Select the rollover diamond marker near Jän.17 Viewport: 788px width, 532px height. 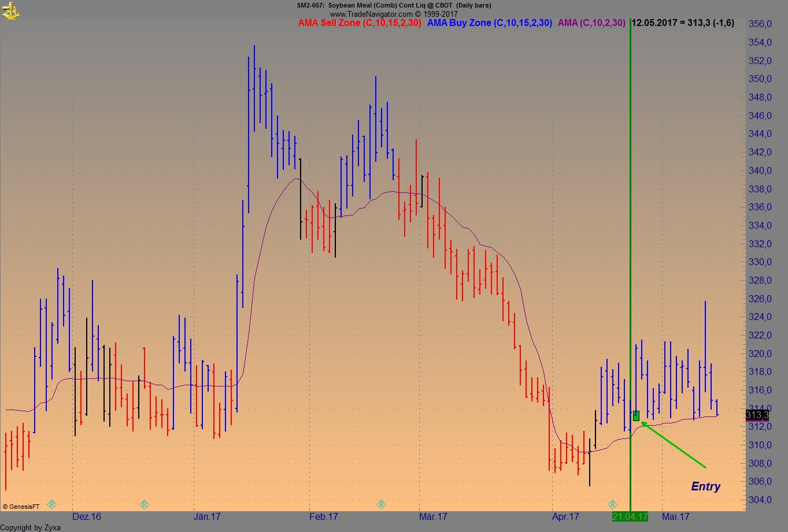click(x=143, y=504)
